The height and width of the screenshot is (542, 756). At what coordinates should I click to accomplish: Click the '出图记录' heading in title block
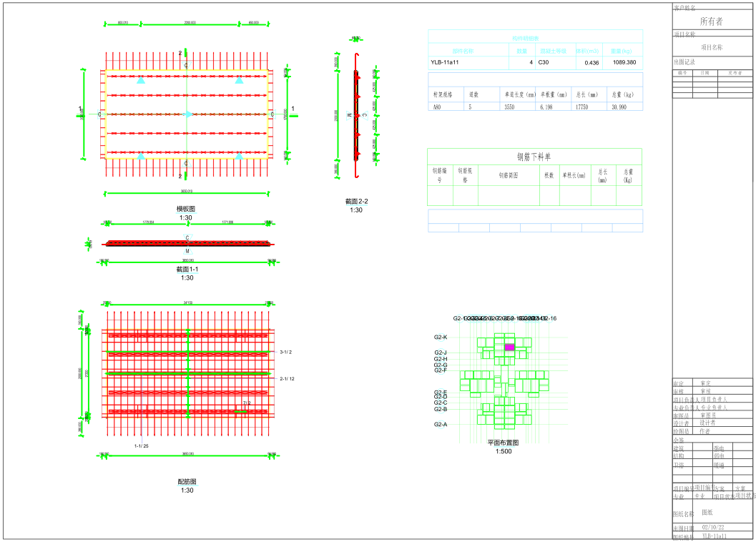(684, 62)
